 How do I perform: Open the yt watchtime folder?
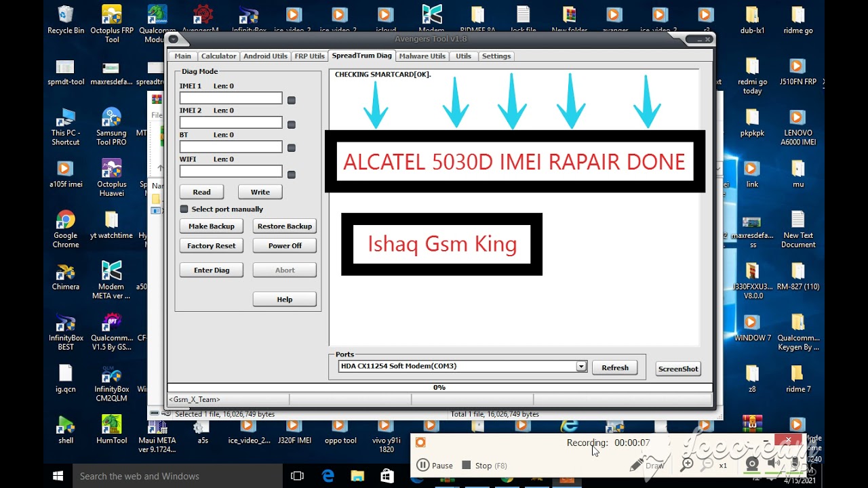click(x=112, y=224)
